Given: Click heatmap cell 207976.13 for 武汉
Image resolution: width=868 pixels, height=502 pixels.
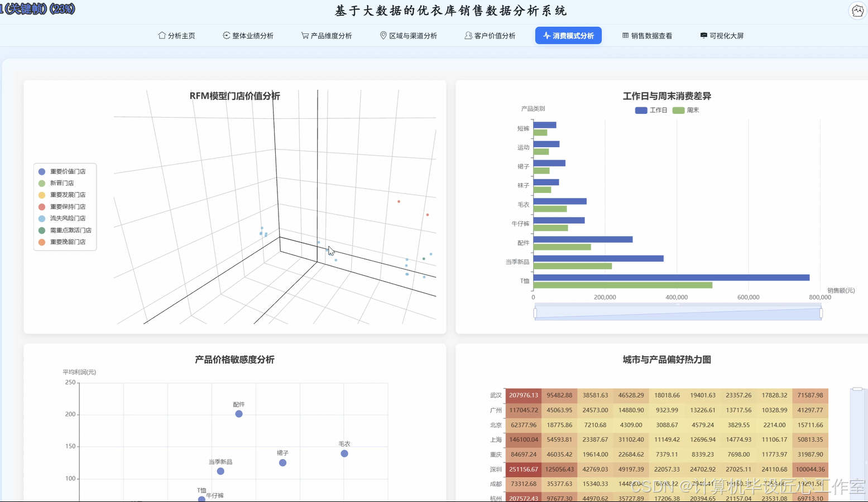Looking at the screenshot, I should (x=524, y=395).
